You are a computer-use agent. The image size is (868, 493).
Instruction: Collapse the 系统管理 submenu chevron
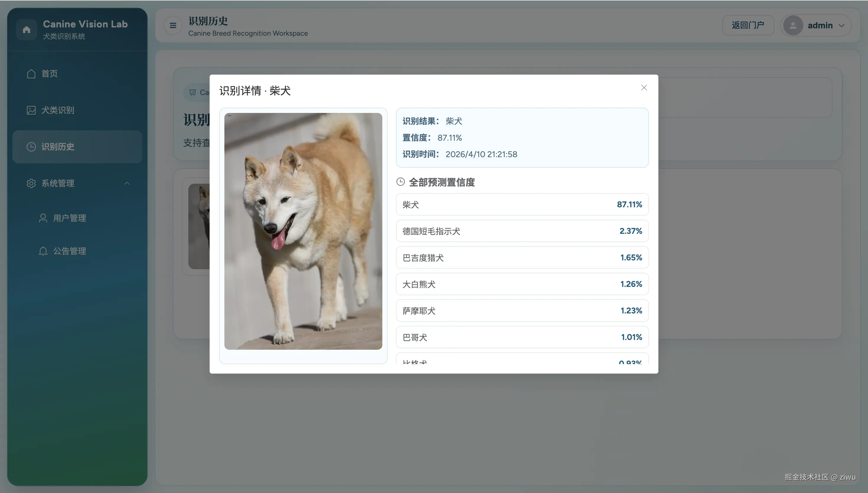point(127,183)
